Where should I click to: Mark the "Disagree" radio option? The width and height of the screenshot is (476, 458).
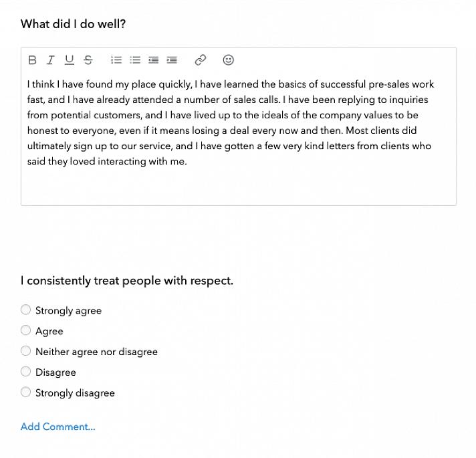26,372
